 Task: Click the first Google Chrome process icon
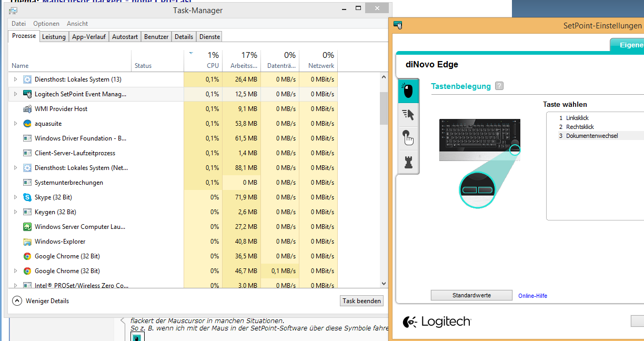27,256
